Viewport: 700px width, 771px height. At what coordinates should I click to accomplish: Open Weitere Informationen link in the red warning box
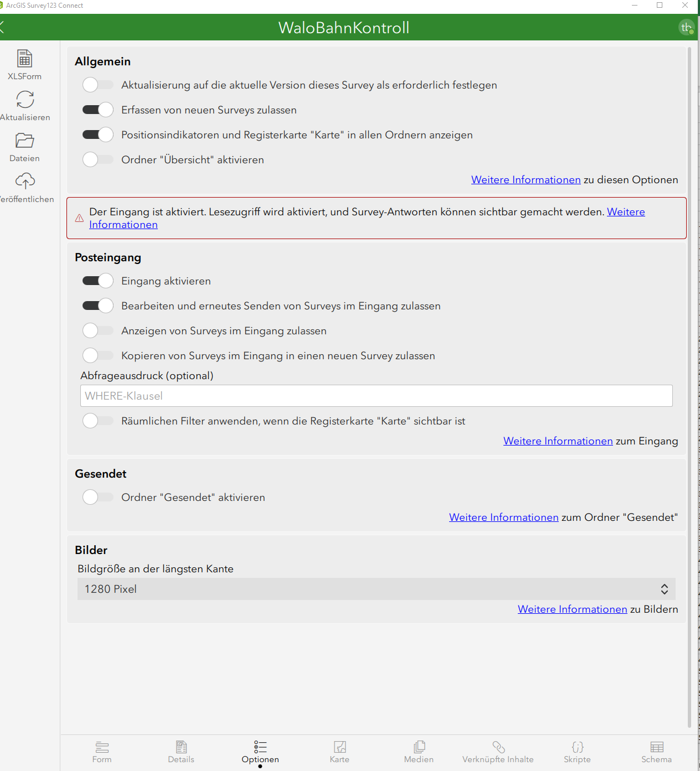tap(626, 212)
